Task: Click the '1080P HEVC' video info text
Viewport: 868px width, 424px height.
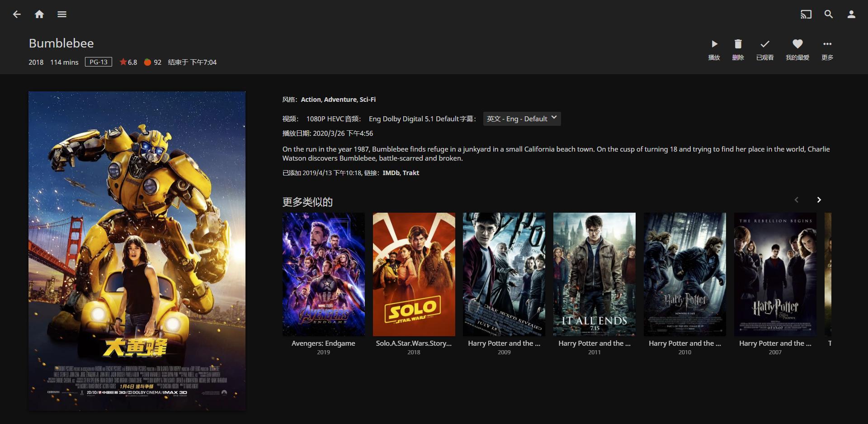Action: pos(325,119)
